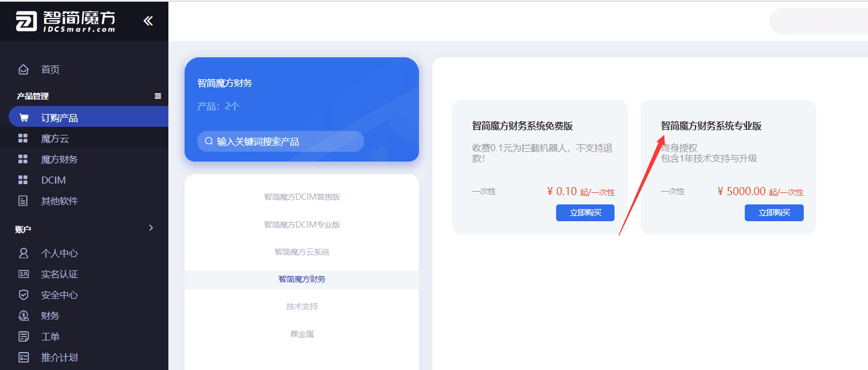Click the icon beside 推介计划

point(23,357)
